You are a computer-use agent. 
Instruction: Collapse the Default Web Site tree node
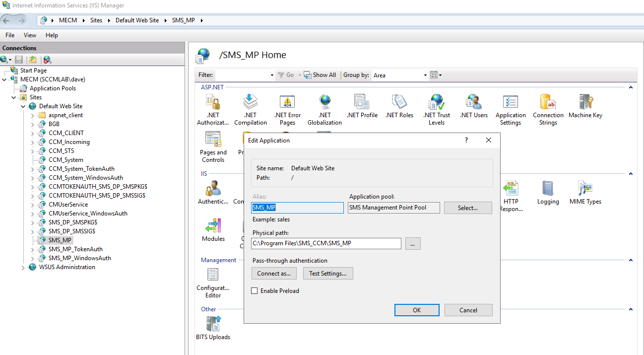23,106
